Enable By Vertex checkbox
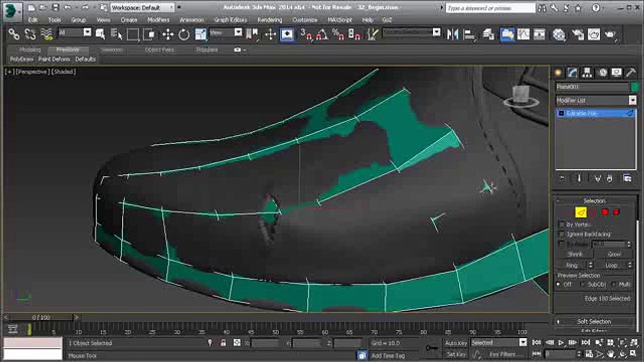The height and width of the screenshot is (362, 644). [562, 224]
